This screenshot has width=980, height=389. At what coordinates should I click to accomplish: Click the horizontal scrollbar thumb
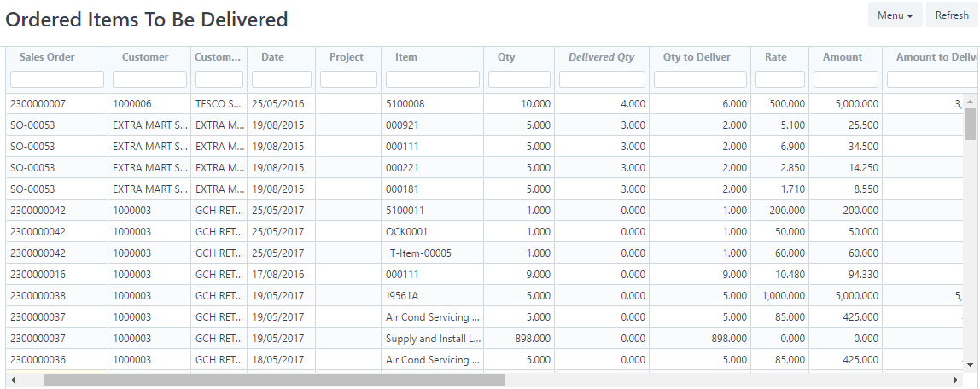click(x=274, y=380)
